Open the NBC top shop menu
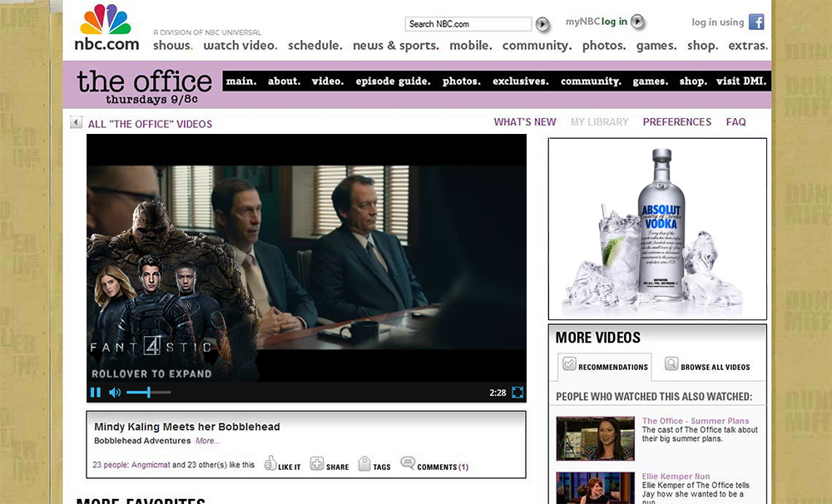Screen dimensions: 832x504 702,46
